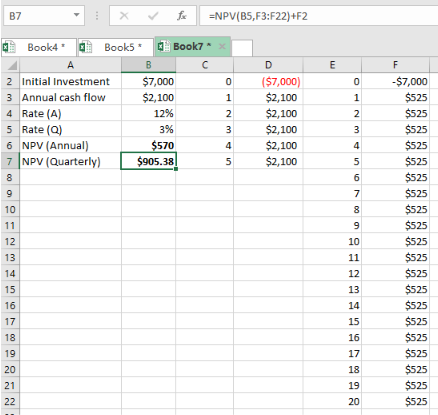Select column D header
Image resolution: width=438 pixels, height=415 pixels.
[268, 65]
